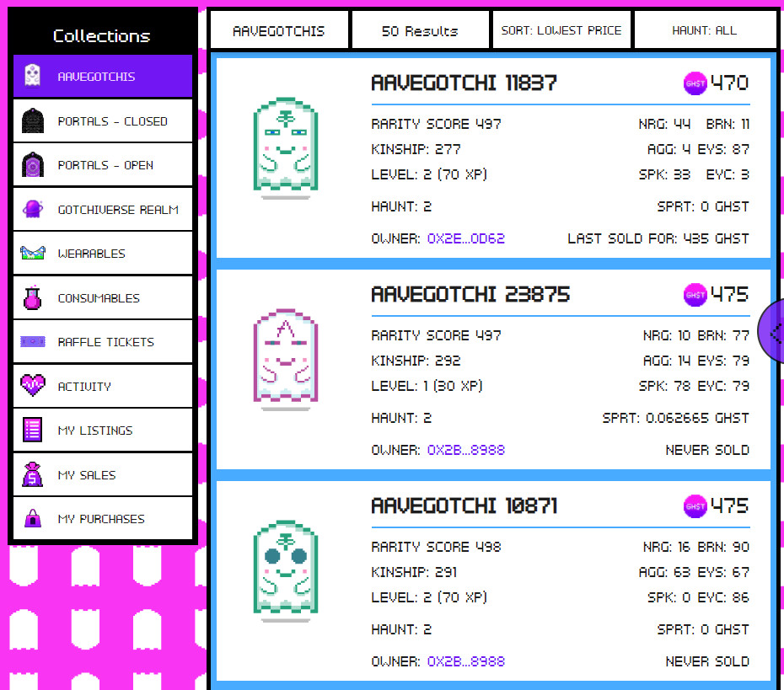Click GHST token icon on Aavegotchi 11837
This screenshot has width=784, height=690.
695,83
